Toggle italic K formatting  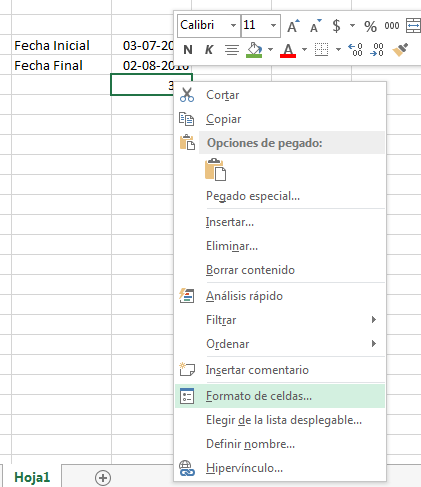209,50
